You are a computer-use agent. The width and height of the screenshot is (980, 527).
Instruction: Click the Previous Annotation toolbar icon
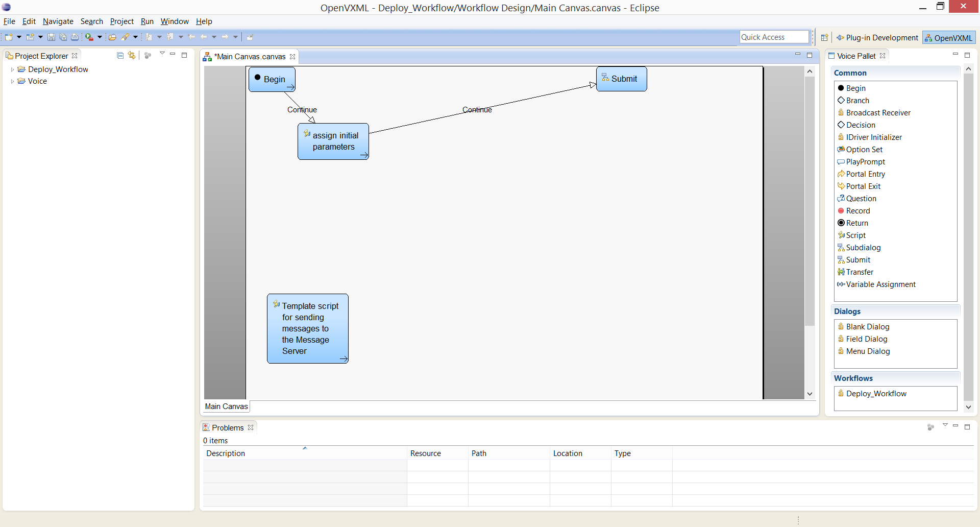point(170,37)
